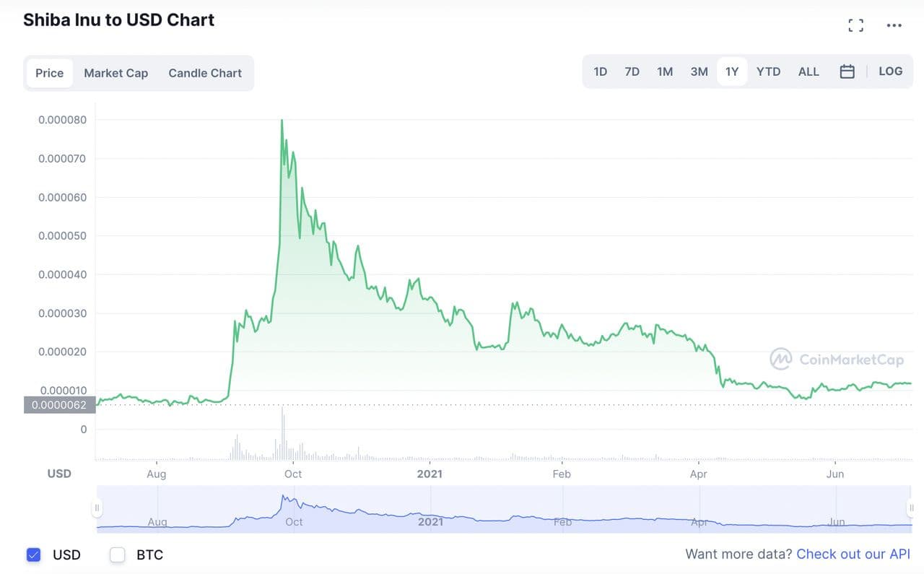924x574 pixels.
Task: Check the BTC currency checkbox
Action: 118,555
